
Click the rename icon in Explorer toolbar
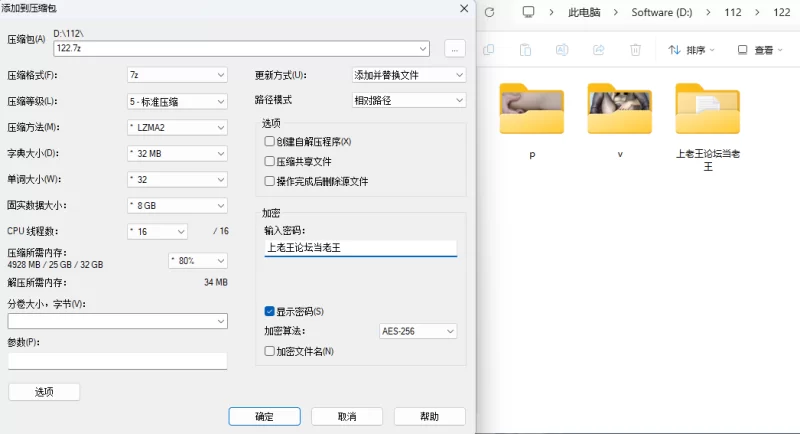[562, 49]
